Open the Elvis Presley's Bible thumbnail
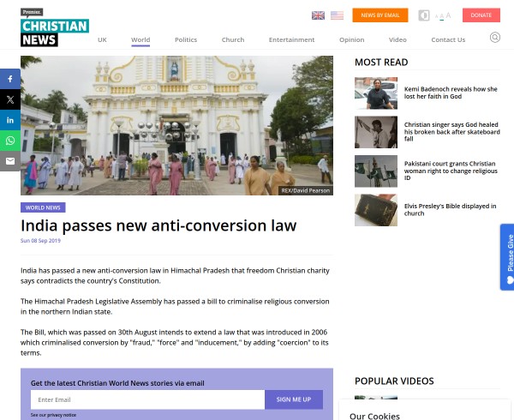514x420 pixels. point(376,210)
